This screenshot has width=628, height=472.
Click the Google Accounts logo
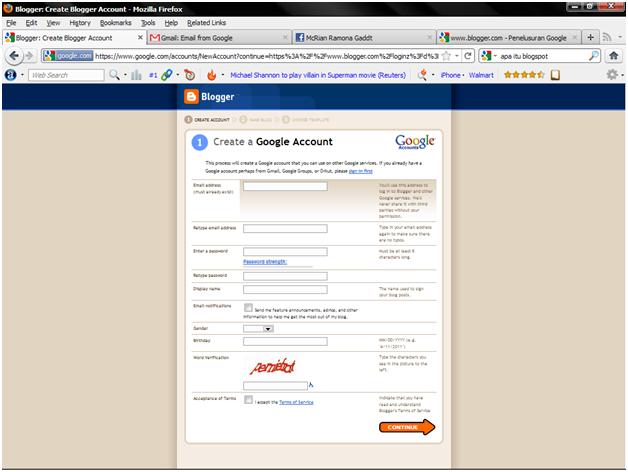pyautogui.click(x=415, y=142)
